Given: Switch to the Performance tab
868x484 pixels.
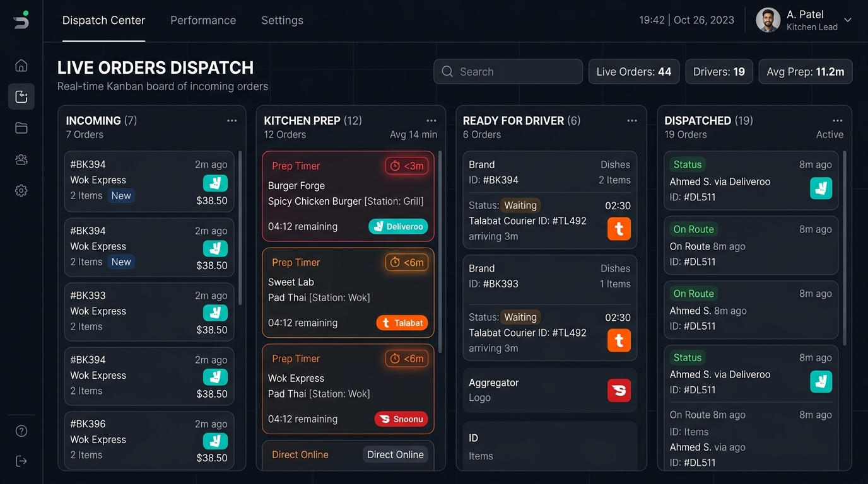Looking at the screenshot, I should pyautogui.click(x=203, y=20).
